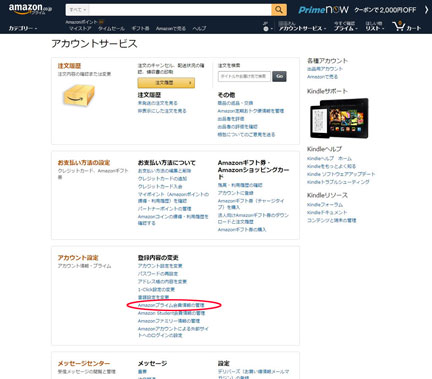Open the Amazonアカウントによる外部サイトへのログイン link

click(x=173, y=332)
